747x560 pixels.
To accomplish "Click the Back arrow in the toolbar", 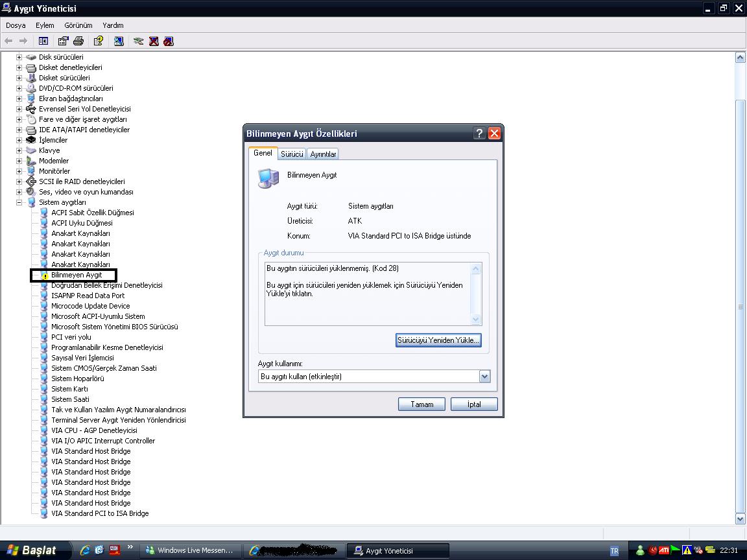I will tap(8, 41).
